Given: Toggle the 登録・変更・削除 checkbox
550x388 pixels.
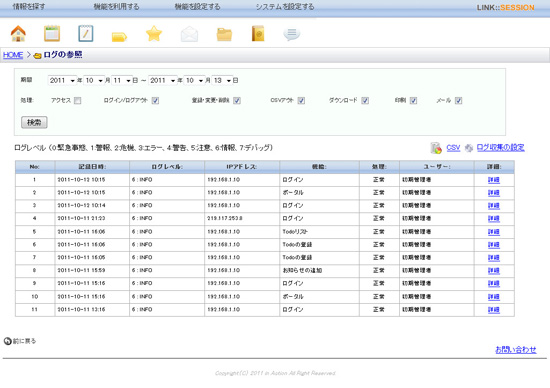Looking at the screenshot, I should click(237, 101).
